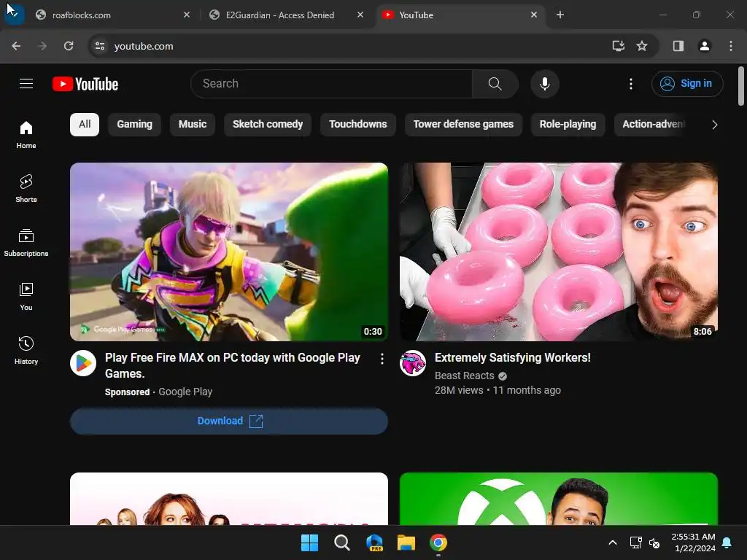Screen dimensions: 747x560
Task: Open Chrome three-dot menu
Action: 731,46
